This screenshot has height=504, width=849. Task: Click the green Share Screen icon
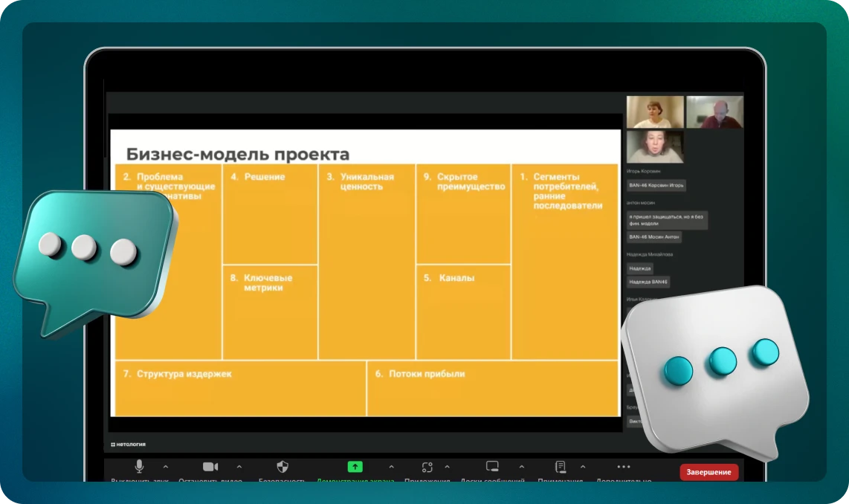click(355, 467)
